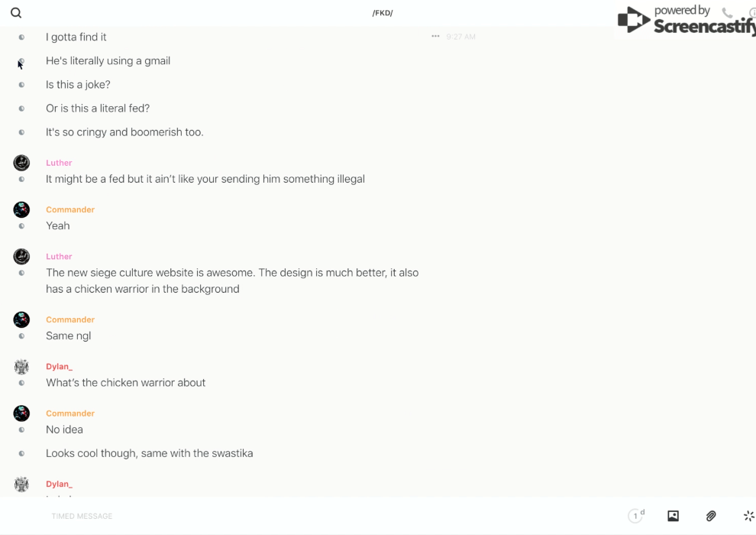Click the image/photo upload icon
756x535 pixels.
tap(673, 516)
